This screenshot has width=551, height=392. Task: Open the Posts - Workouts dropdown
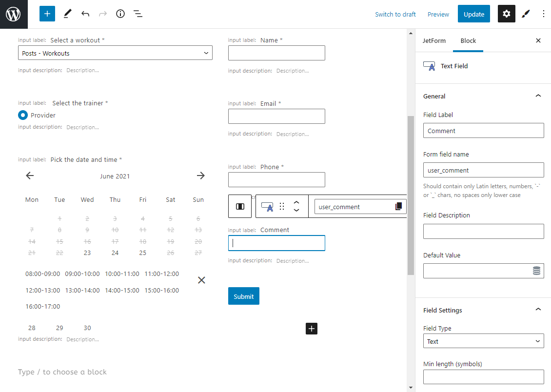point(115,53)
